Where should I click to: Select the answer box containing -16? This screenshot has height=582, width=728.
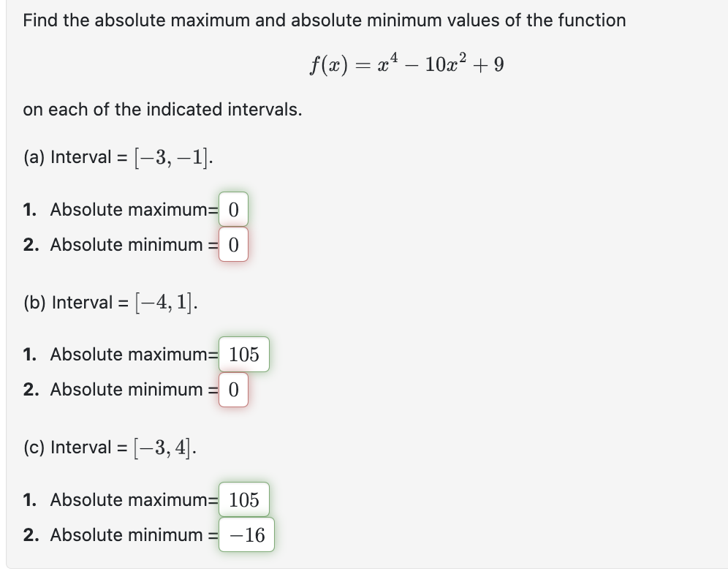coord(246,534)
